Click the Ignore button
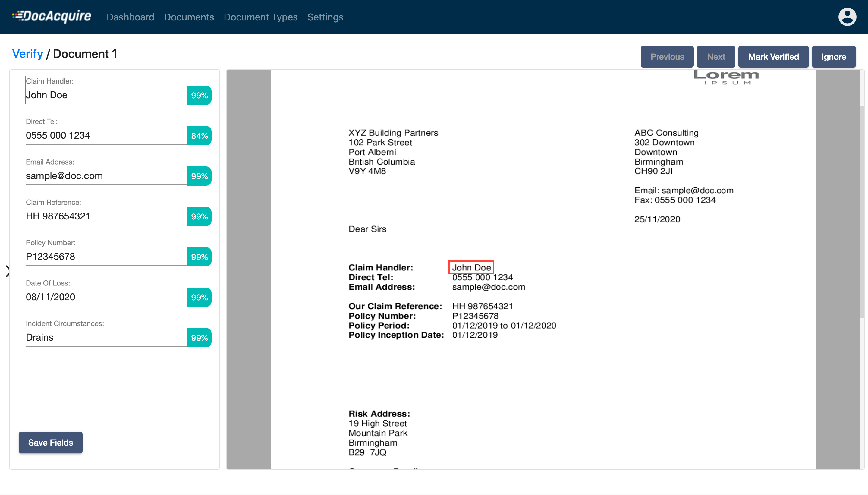The width and height of the screenshot is (868, 495). [x=833, y=57]
